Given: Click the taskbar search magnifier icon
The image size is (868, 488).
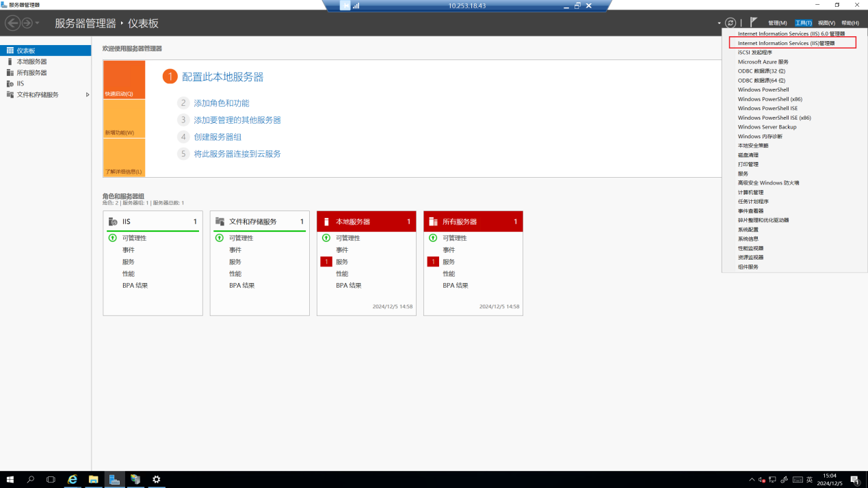Looking at the screenshot, I should tap(31, 480).
